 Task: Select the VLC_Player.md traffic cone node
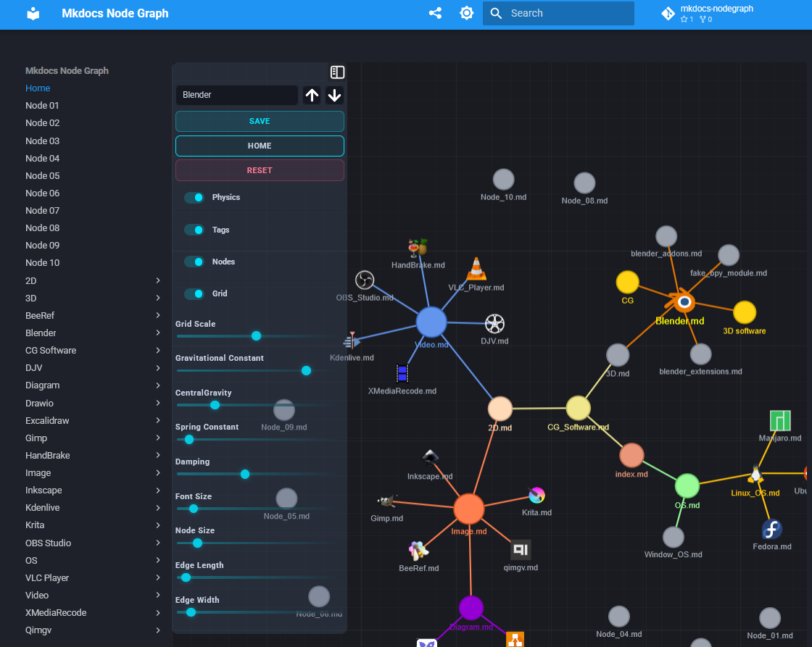point(476,269)
